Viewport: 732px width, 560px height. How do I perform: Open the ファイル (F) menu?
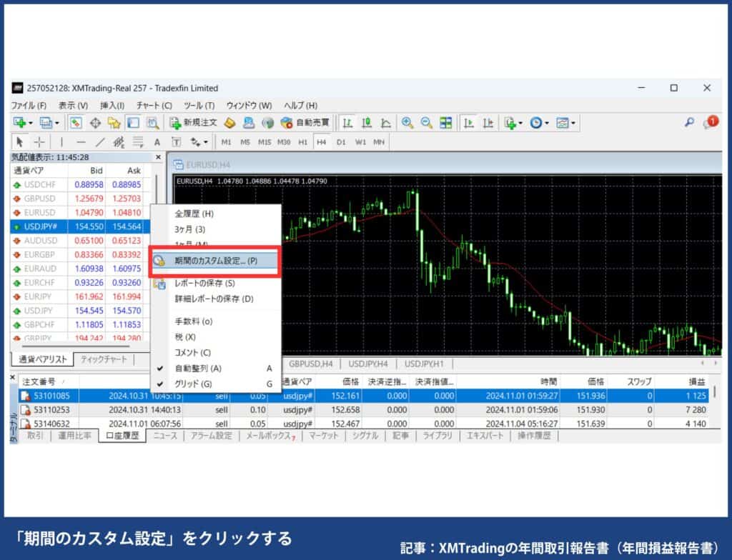coord(29,106)
